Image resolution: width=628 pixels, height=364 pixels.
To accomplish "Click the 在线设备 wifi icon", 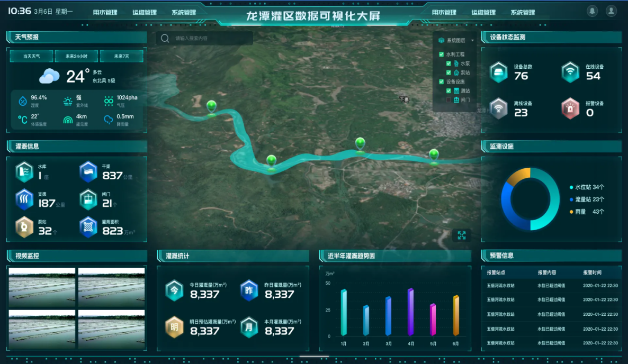I will pyautogui.click(x=570, y=72).
